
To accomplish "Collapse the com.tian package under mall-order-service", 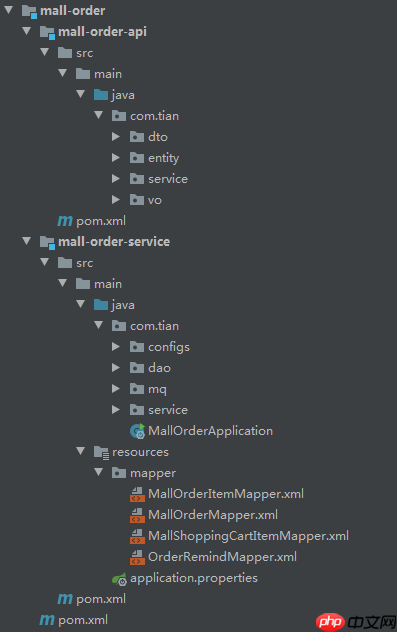I will 99,325.
